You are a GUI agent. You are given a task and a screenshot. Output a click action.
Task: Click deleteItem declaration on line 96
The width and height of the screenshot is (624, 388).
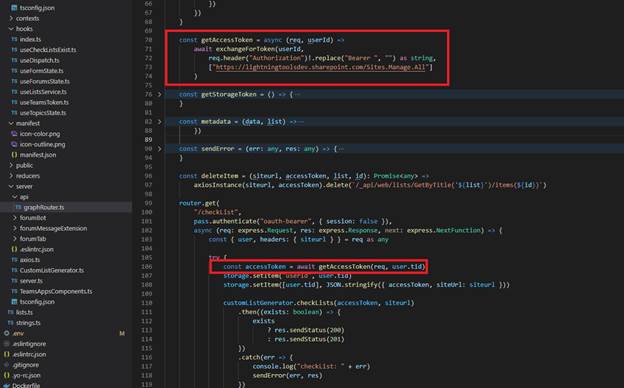point(220,176)
